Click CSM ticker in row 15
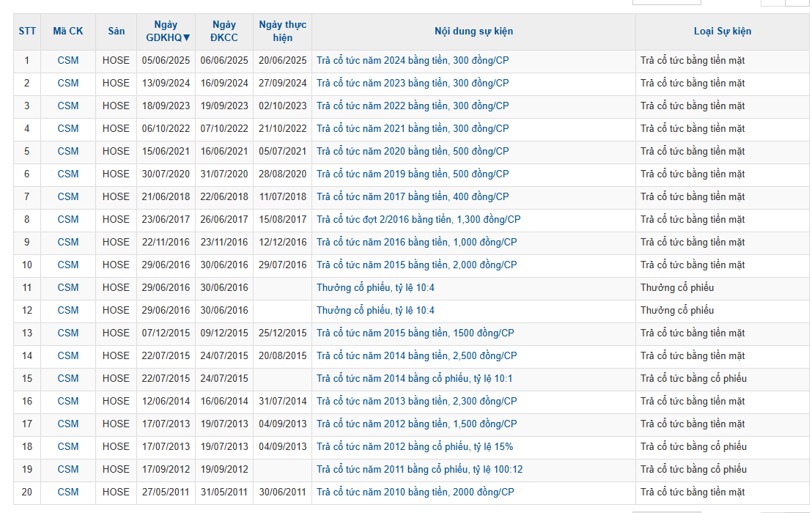812x513 pixels. (x=68, y=379)
